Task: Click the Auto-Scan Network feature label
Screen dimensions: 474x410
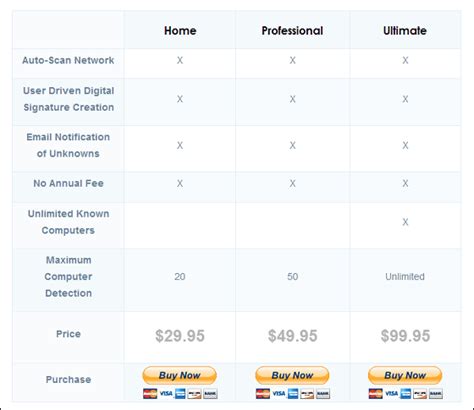Action: tap(68, 60)
